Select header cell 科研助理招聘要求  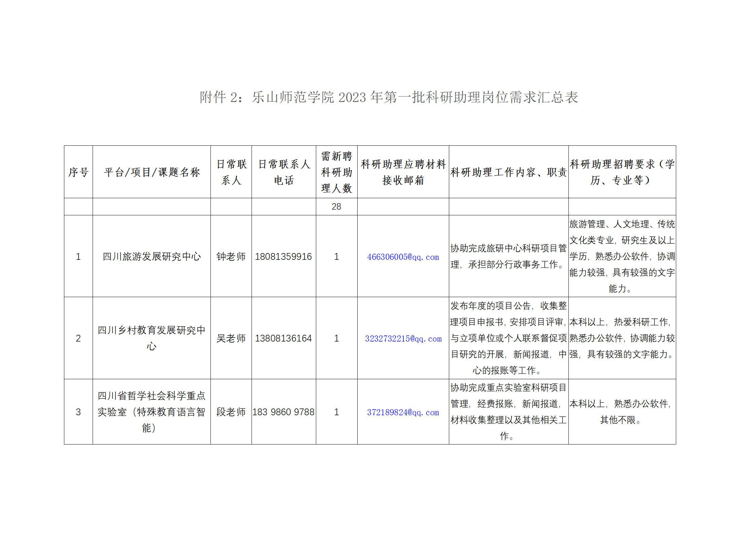(622, 172)
